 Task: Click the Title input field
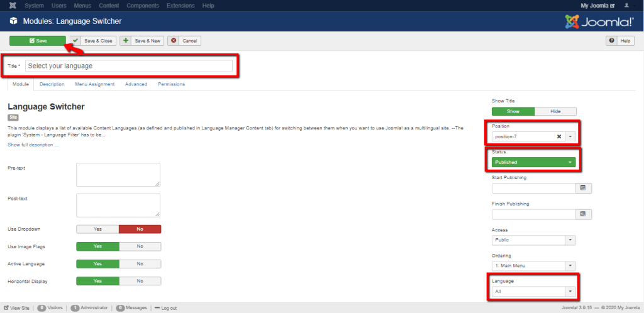[129, 66]
